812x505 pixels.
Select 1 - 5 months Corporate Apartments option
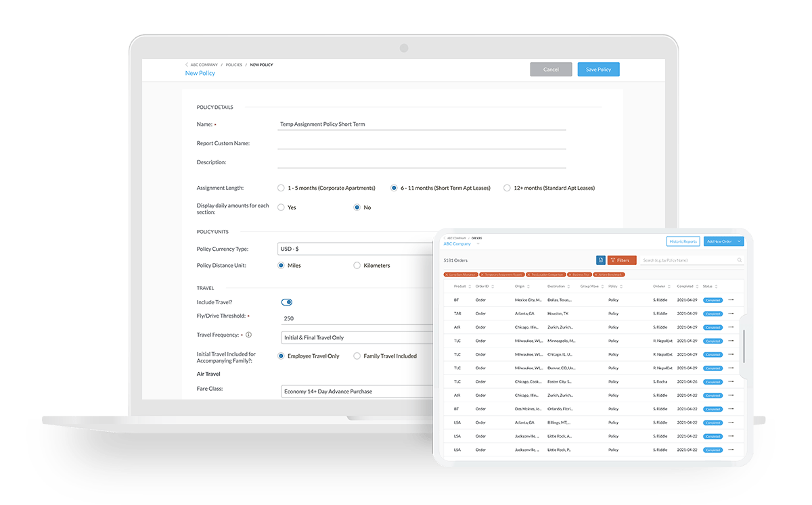pyautogui.click(x=281, y=188)
